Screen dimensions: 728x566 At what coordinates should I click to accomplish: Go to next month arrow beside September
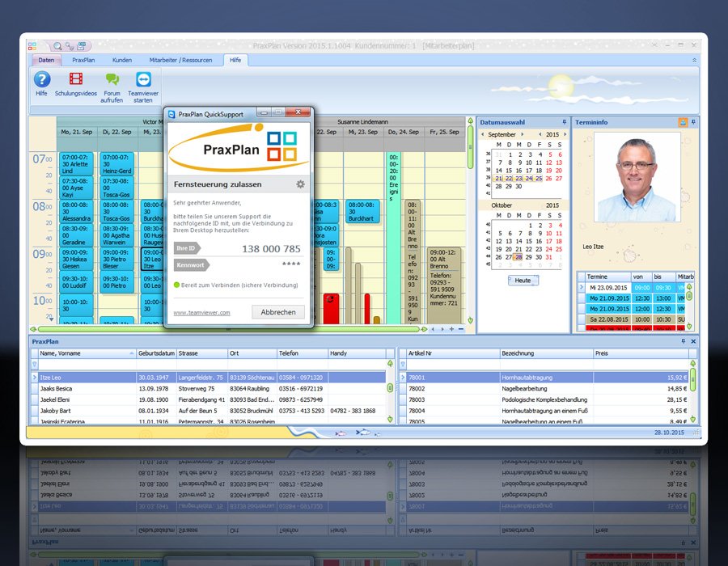point(523,134)
